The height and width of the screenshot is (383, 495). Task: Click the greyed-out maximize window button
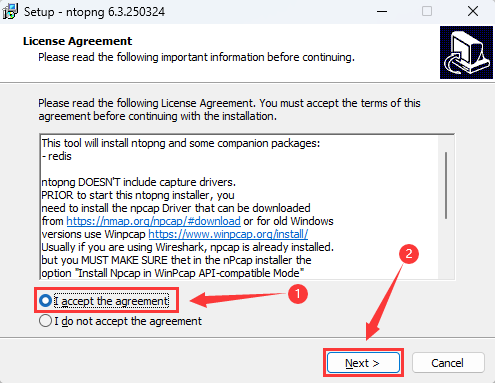(427, 12)
